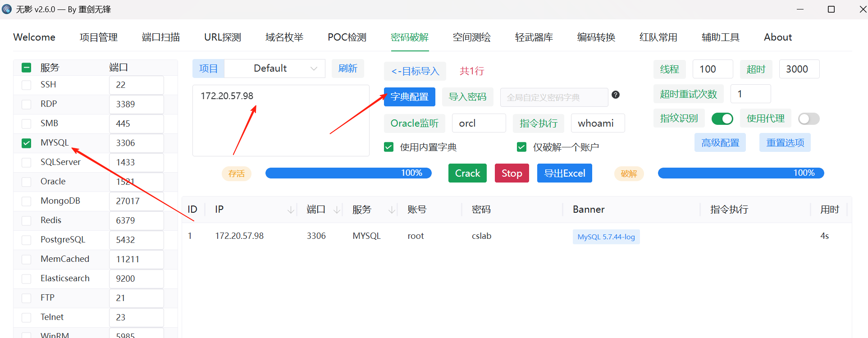Click the 导入密码 button

pyautogui.click(x=468, y=97)
